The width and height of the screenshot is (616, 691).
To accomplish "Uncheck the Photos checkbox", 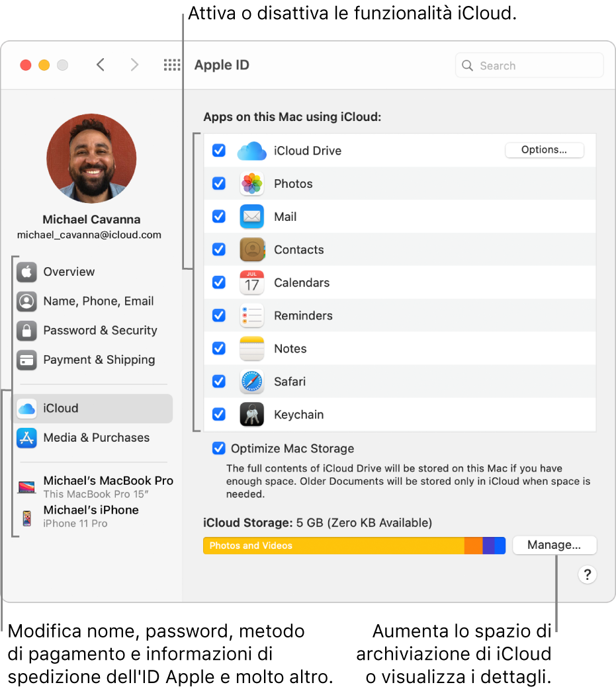I will [219, 183].
